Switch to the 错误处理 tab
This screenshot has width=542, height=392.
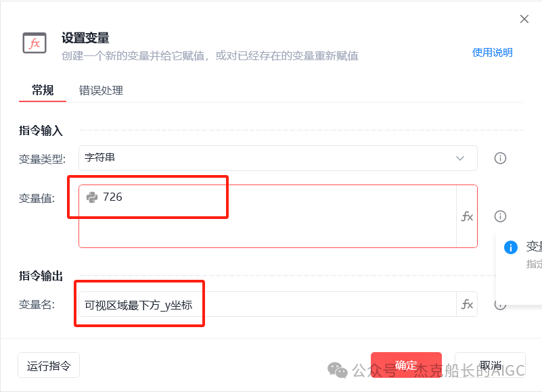[x=101, y=91]
